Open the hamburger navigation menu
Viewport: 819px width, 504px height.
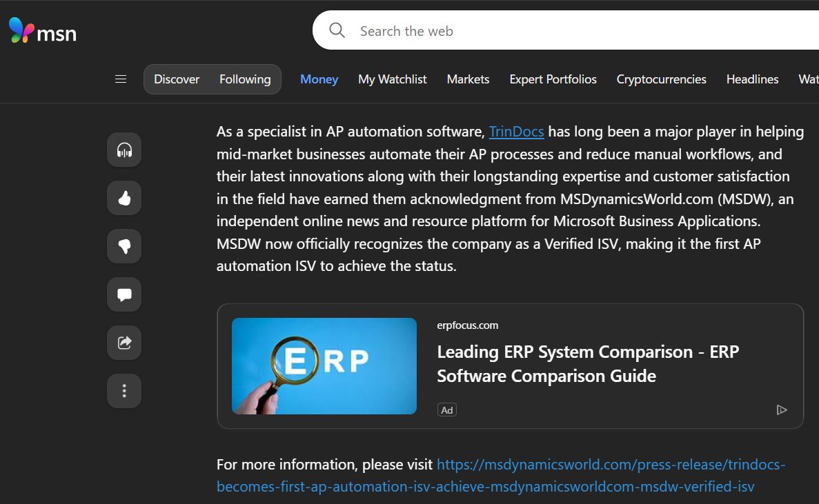tap(121, 79)
